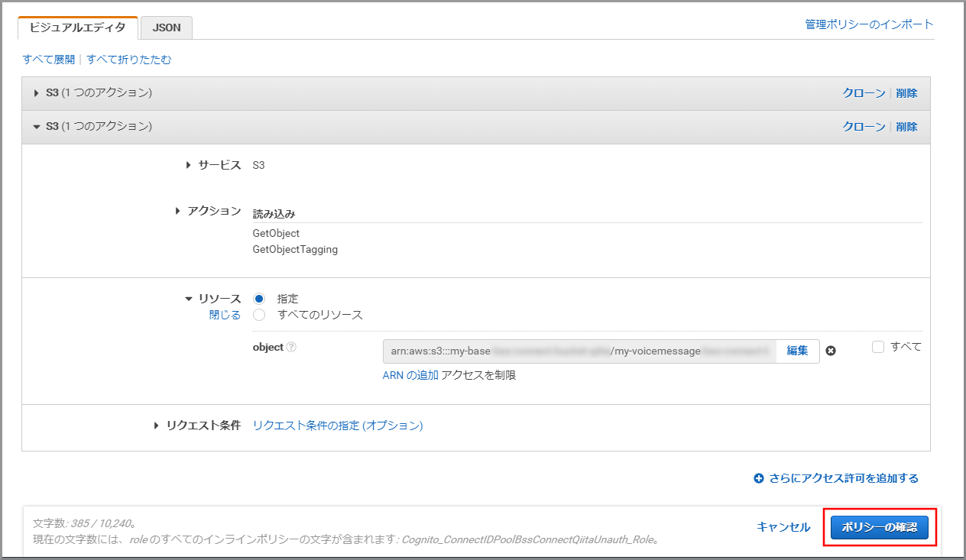Image resolution: width=966 pixels, height=560 pixels.
Task: Remove the ARN with the x icon
Action: (831, 351)
